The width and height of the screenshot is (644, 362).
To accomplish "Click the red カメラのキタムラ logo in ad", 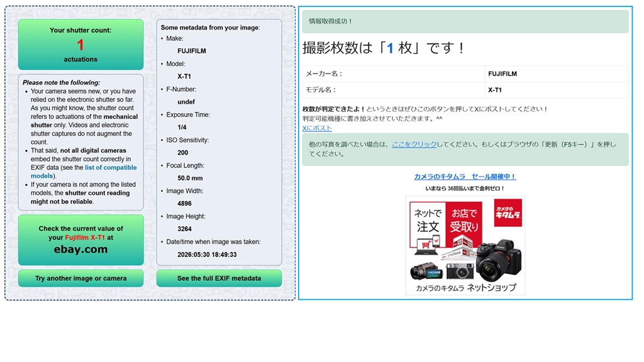I will [508, 212].
